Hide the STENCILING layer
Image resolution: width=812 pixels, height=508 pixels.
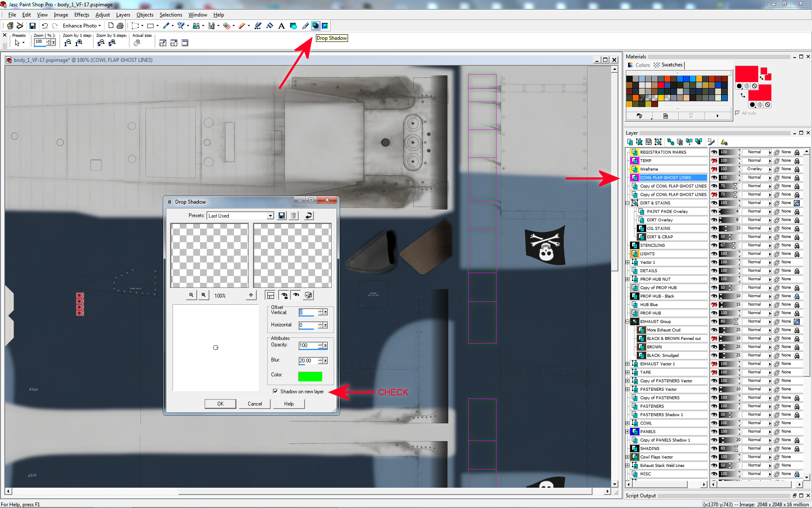click(714, 245)
